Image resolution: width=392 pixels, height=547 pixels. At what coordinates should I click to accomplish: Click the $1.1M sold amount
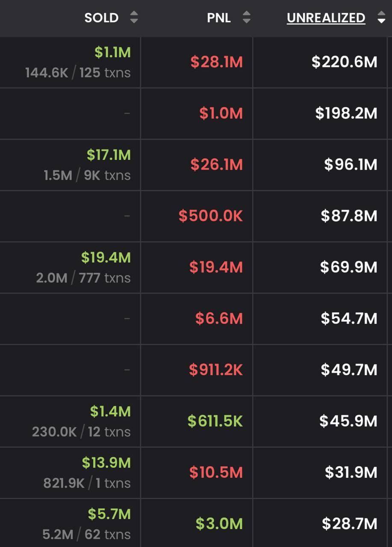pos(112,53)
